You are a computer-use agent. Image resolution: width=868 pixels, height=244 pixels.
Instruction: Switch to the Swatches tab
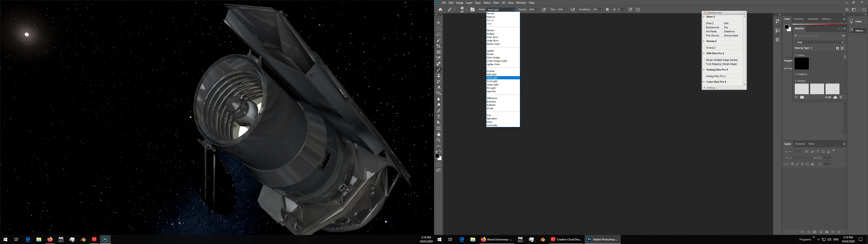pyautogui.click(x=799, y=19)
